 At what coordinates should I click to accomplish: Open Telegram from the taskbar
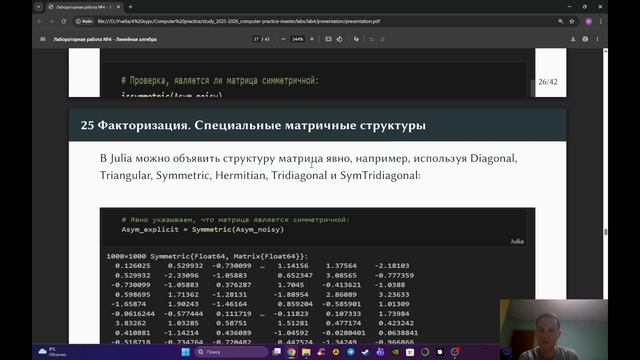pyautogui.click(x=351, y=352)
